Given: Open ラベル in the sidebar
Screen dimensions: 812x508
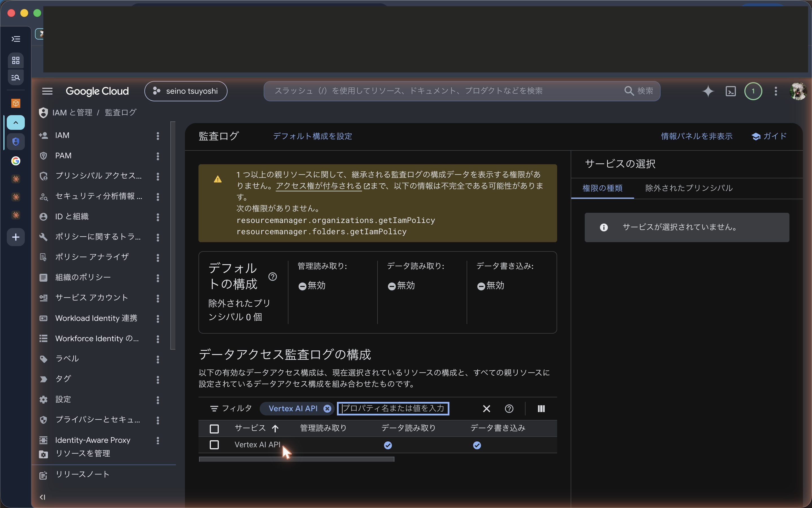Looking at the screenshot, I should [x=67, y=358].
